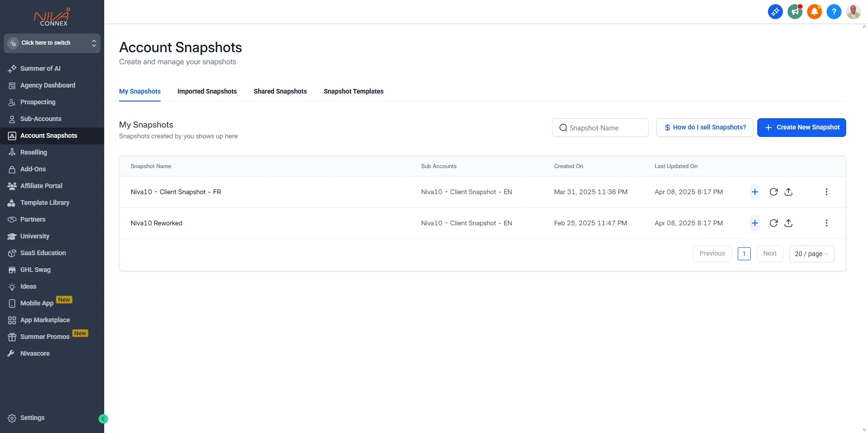
Task: Click plus icon for Niva10 - Client Snapshot - FR
Action: (755, 192)
